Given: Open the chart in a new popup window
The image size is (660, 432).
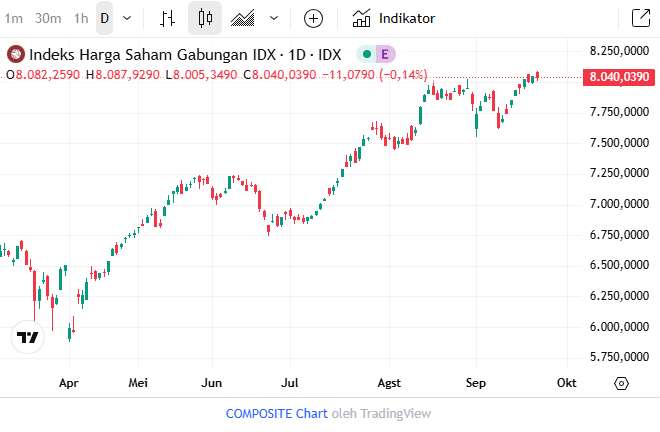Looking at the screenshot, I should [x=640, y=18].
